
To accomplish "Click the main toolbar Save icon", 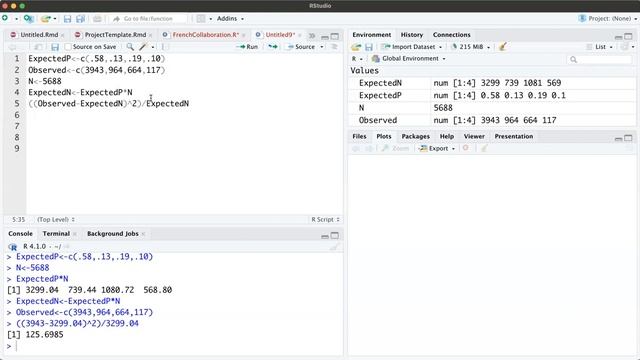I will (x=67, y=19).
